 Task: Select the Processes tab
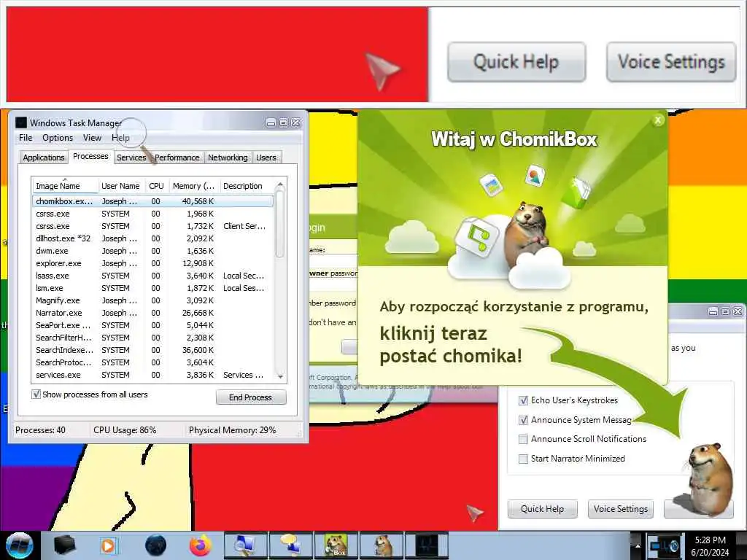point(90,156)
